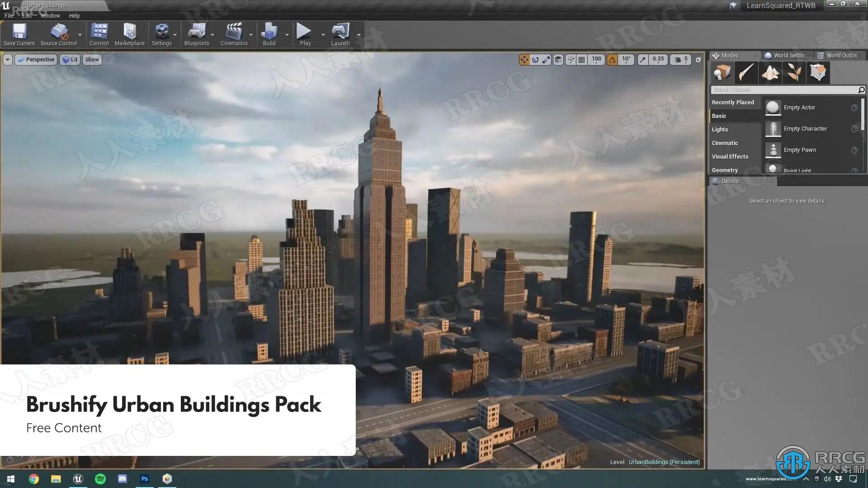The image size is (868, 488).
Task: Open camera speed dropdown
Action: click(681, 60)
